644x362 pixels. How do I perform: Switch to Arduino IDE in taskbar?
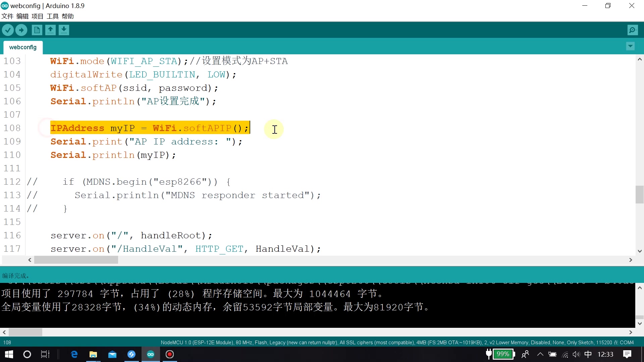[x=151, y=354]
